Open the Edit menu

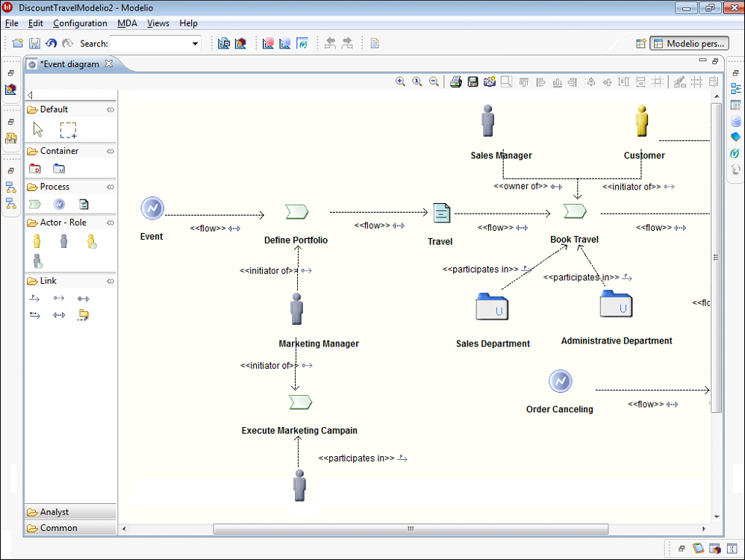coord(36,23)
